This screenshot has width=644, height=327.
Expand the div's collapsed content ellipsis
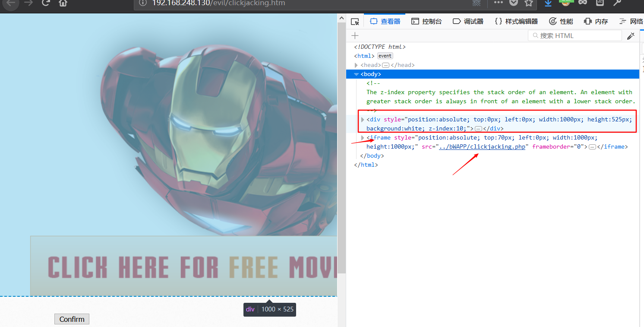click(x=478, y=129)
